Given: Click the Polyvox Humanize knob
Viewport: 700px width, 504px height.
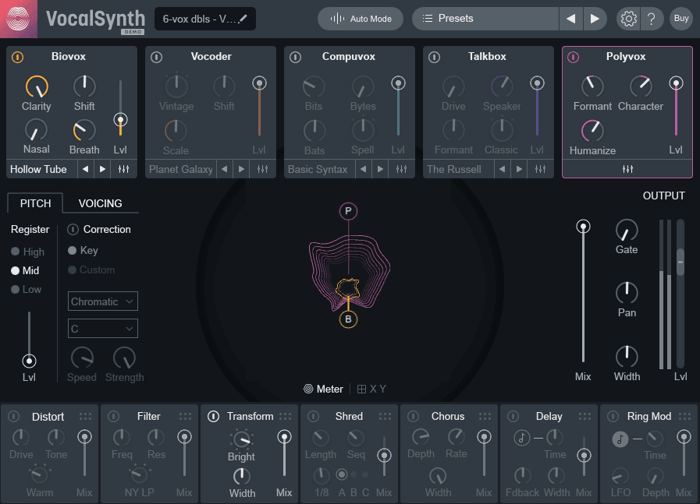Looking at the screenshot, I should tap(592, 131).
